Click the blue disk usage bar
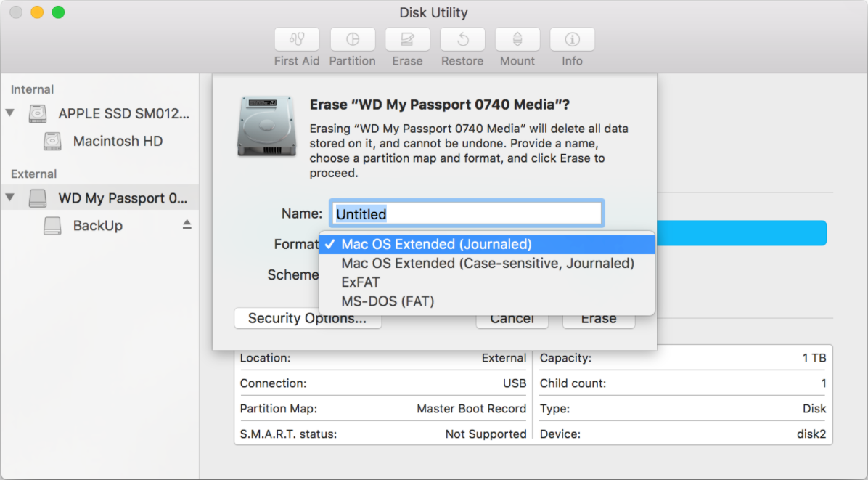 741,233
